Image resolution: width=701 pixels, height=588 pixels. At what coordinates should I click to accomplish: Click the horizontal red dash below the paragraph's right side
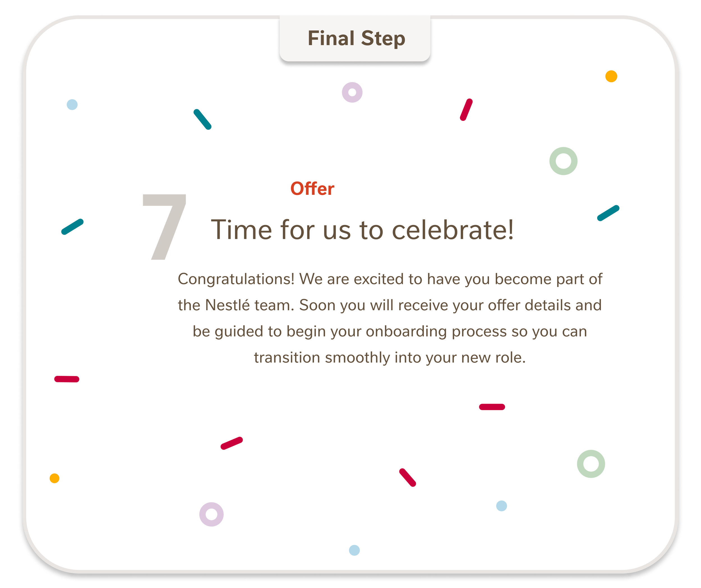(492, 407)
